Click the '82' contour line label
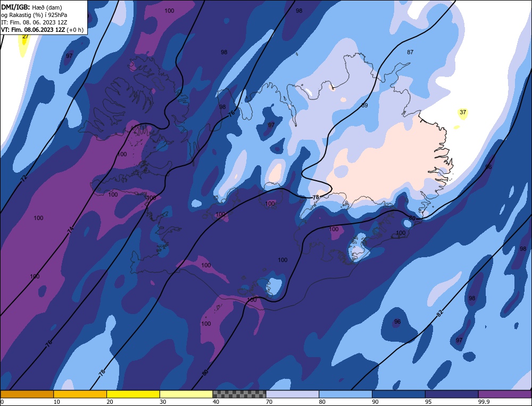 pyautogui.click(x=439, y=314)
